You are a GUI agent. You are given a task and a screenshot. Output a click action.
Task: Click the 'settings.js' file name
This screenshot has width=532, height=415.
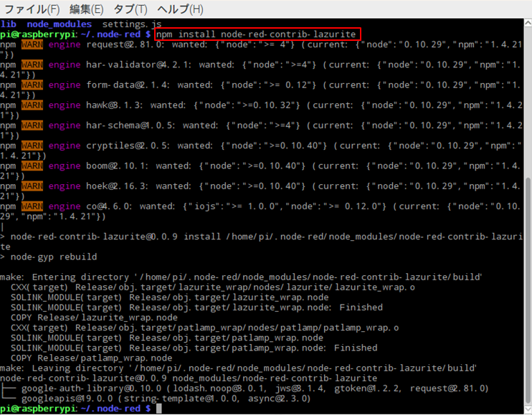(x=132, y=24)
